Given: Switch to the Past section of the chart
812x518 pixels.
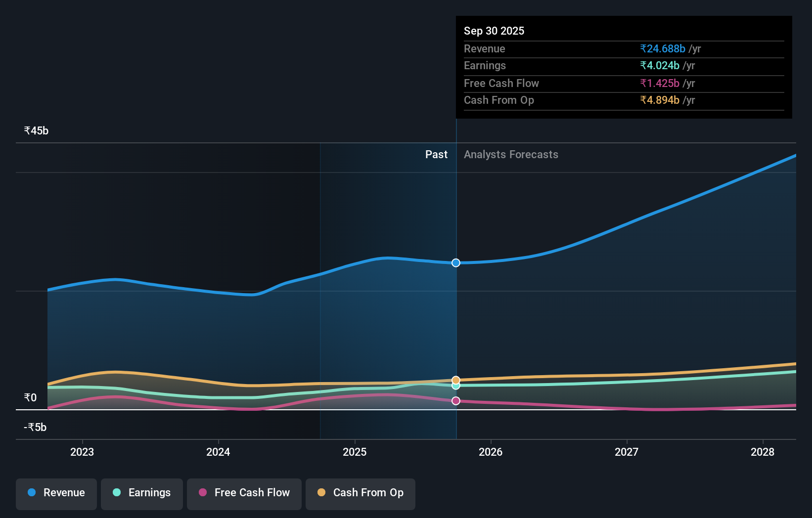Looking at the screenshot, I should (x=436, y=154).
